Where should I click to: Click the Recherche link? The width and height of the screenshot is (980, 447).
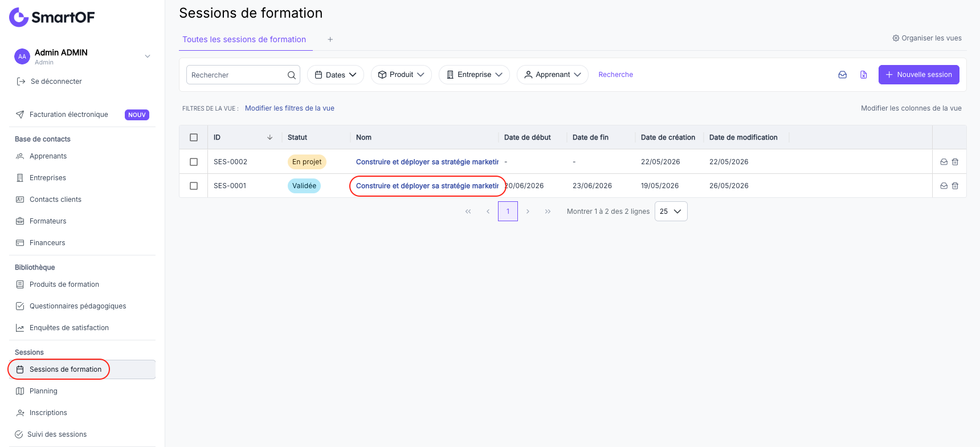pos(616,75)
